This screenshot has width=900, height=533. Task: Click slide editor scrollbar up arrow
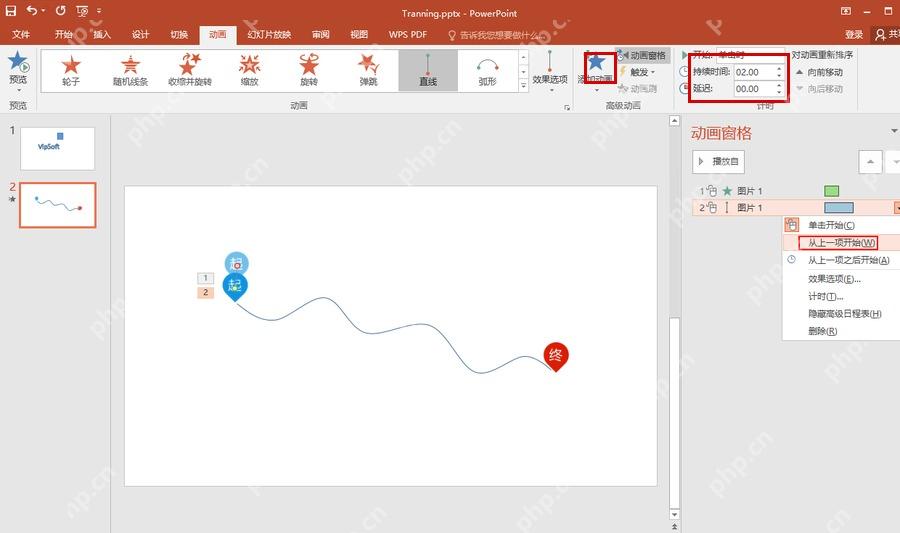tap(674, 121)
